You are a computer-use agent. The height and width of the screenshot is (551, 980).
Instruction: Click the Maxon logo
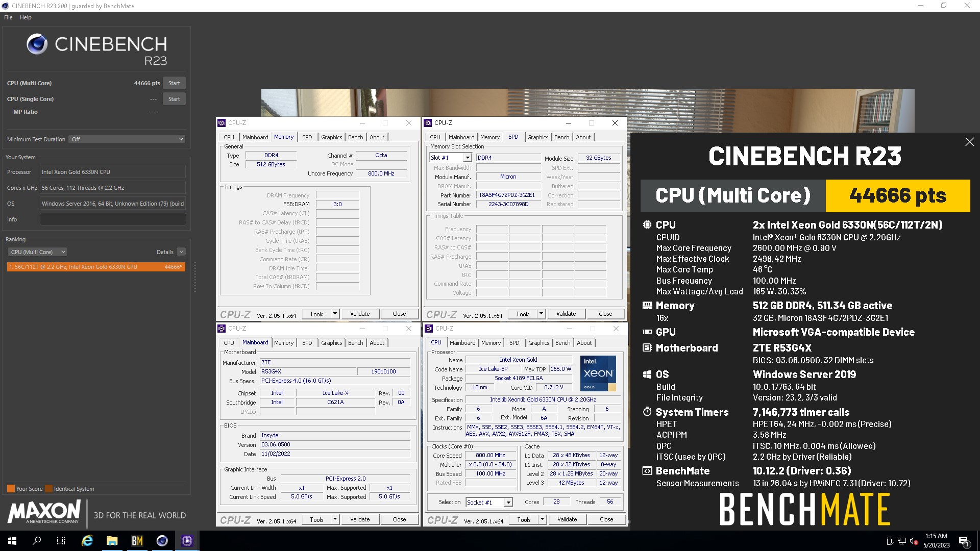pos(44,512)
